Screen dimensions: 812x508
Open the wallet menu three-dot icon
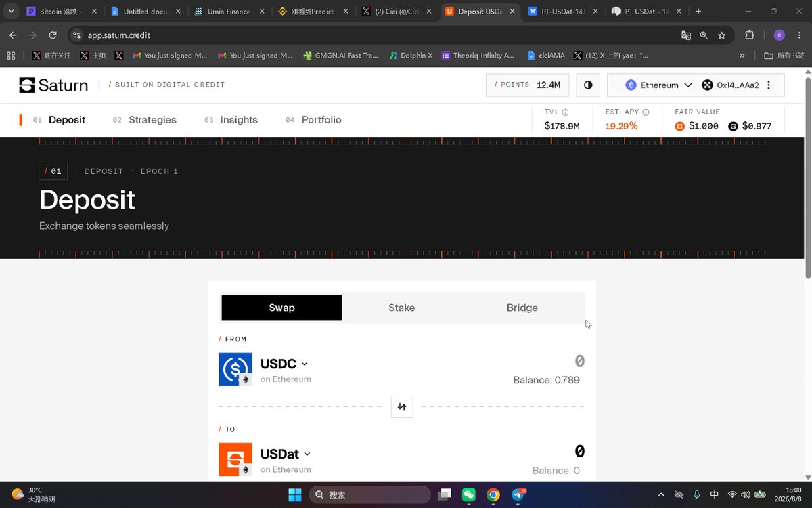pos(769,85)
